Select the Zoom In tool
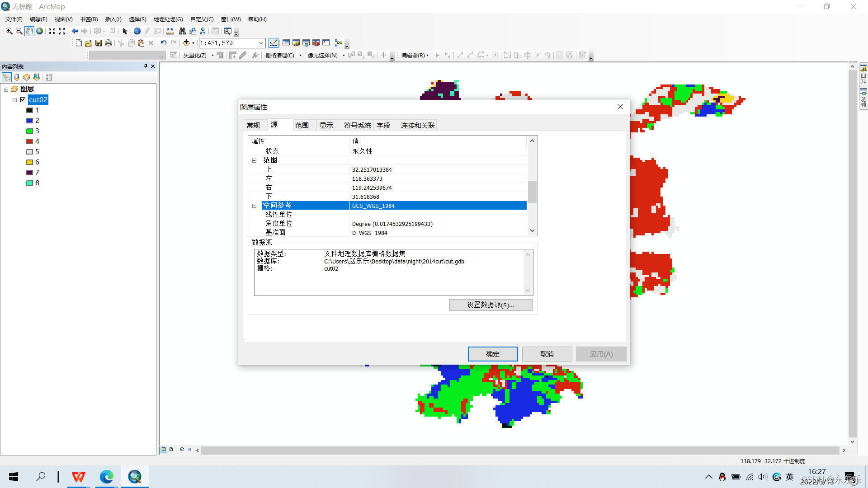Screen dimensions: 868x488 point(9,31)
